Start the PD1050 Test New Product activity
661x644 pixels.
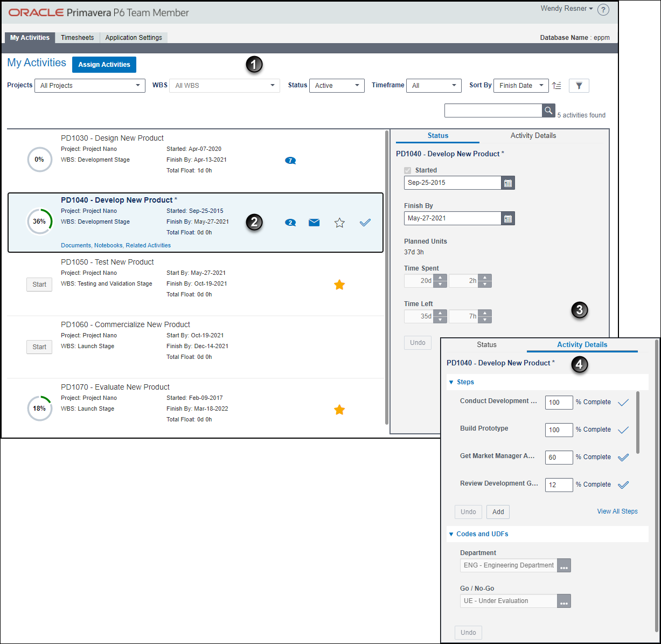click(x=39, y=285)
